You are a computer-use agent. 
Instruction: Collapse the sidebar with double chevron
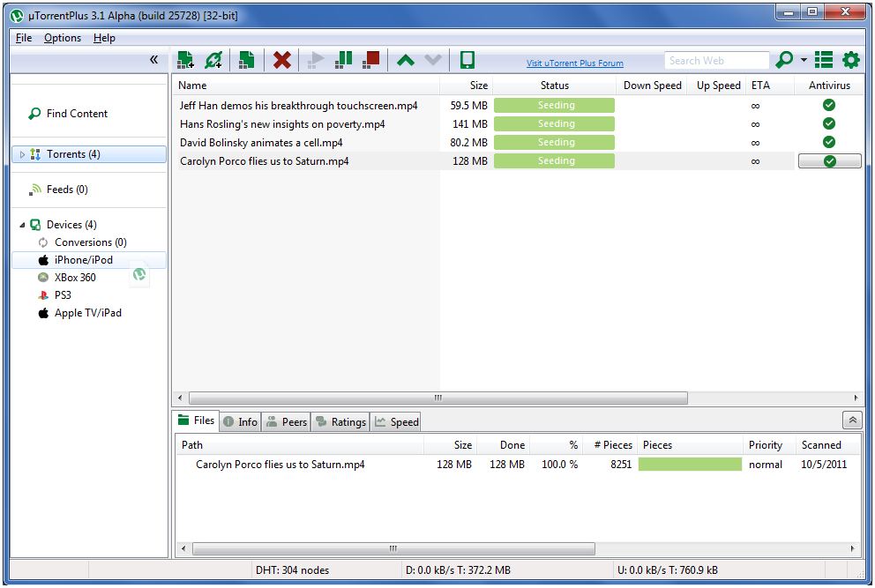tap(154, 60)
